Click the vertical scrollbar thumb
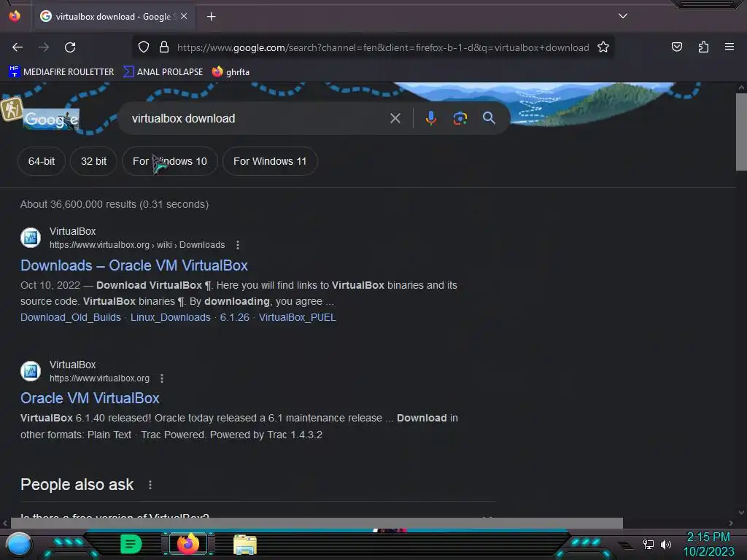This screenshot has height=560, width=747. pyautogui.click(x=741, y=131)
